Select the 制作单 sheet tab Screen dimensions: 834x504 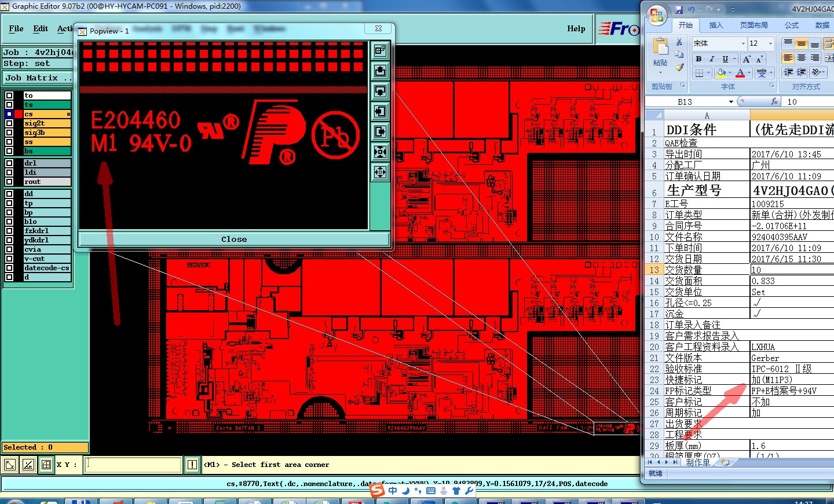tap(698, 462)
